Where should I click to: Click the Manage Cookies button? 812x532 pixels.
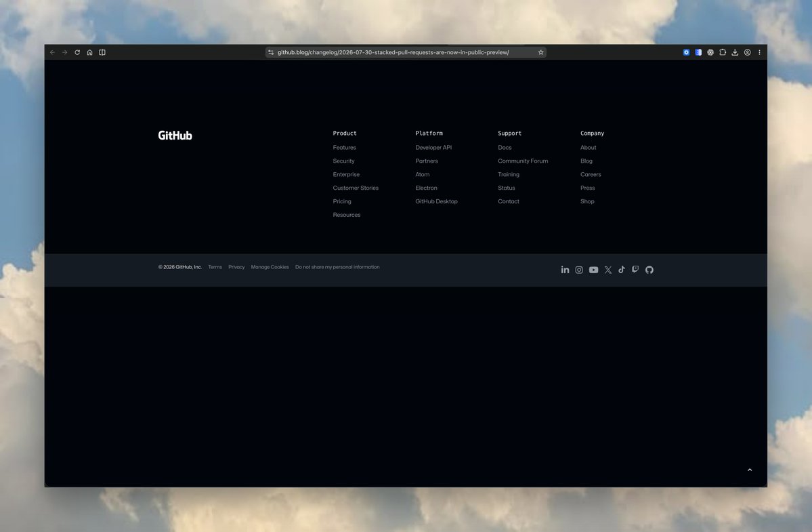(x=270, y=267)
